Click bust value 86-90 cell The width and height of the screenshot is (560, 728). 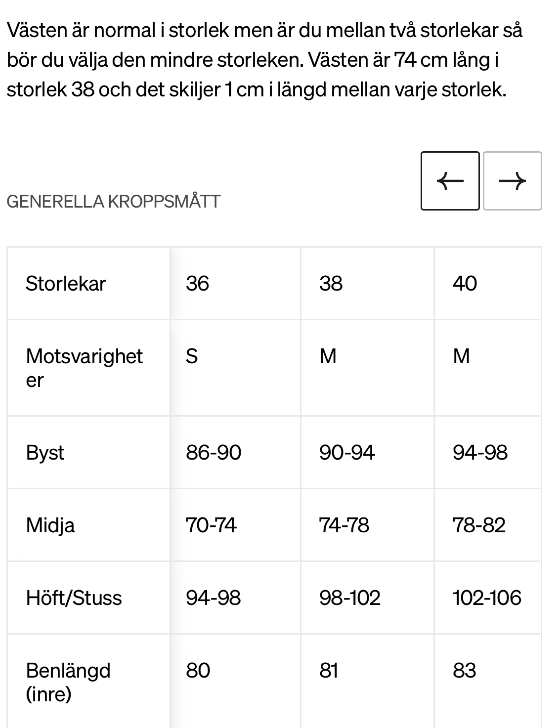[x=235, y=452]
